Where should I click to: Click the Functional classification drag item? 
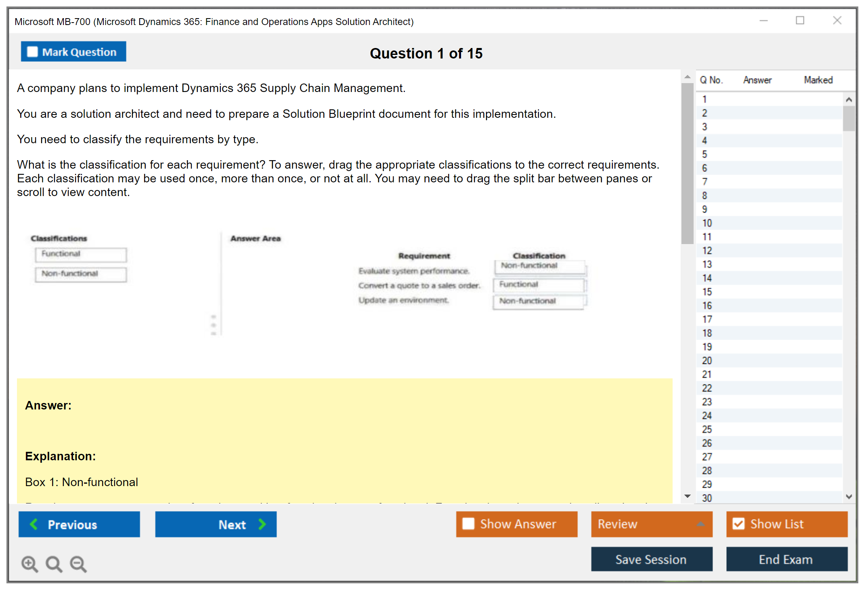coord(81,254)
